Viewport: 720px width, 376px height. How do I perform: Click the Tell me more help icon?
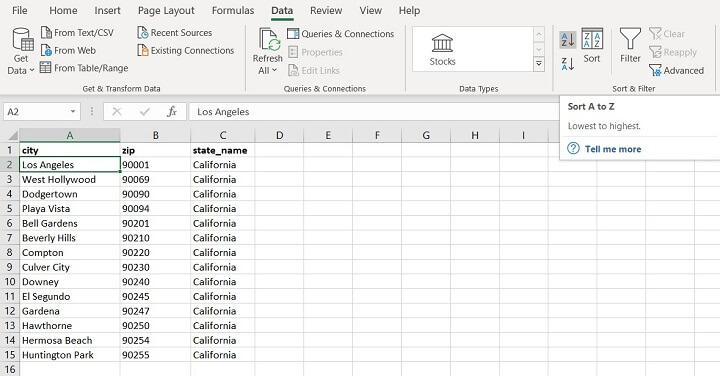pyautogui.click(x=573, y=148)
